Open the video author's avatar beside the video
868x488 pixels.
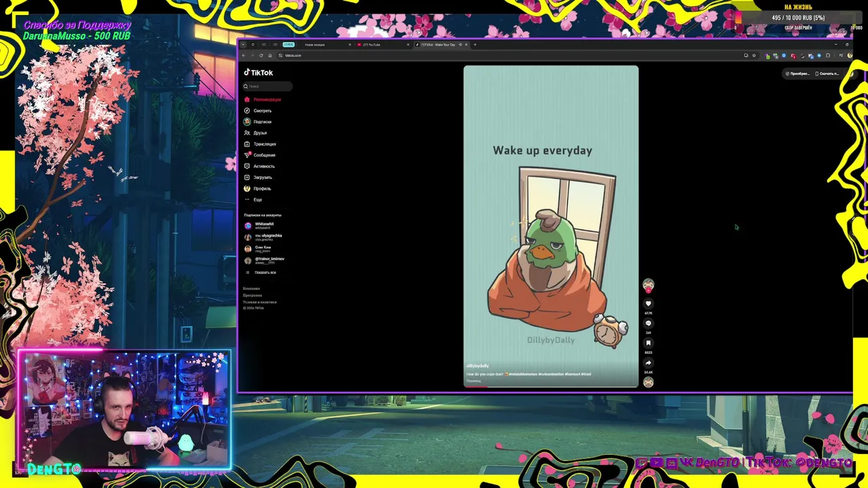(x=648, y=285)
